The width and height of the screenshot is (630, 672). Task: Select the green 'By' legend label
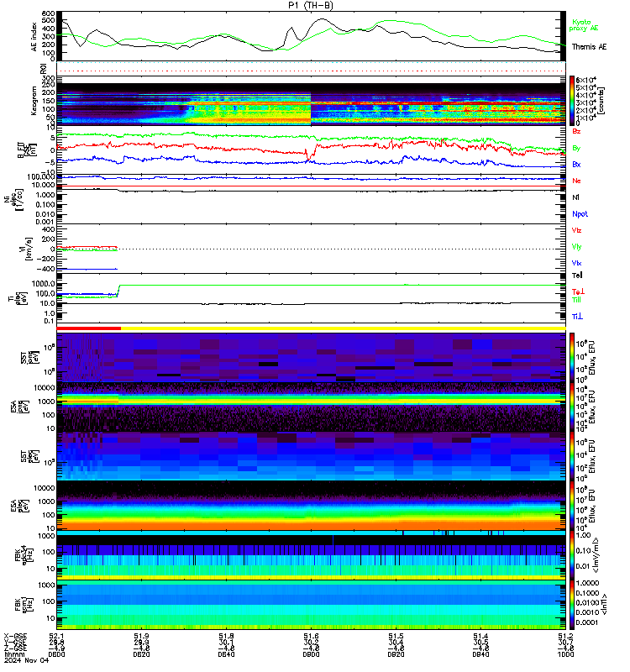tap(576, 149)
